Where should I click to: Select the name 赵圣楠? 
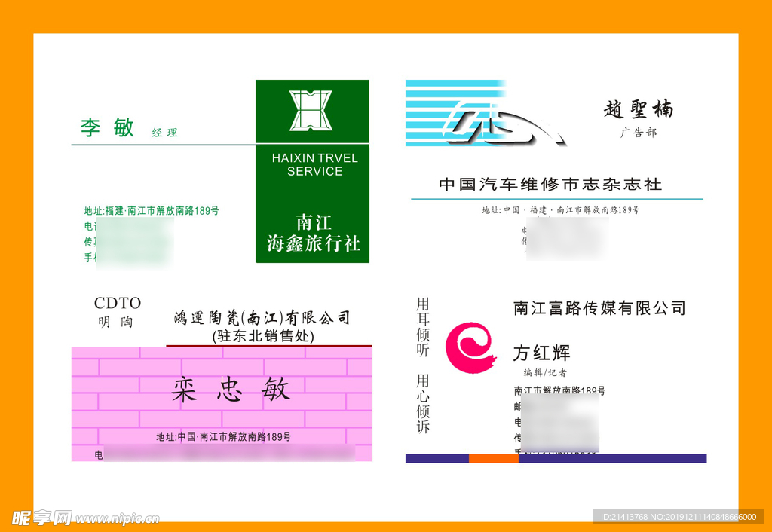coord(638,109)
